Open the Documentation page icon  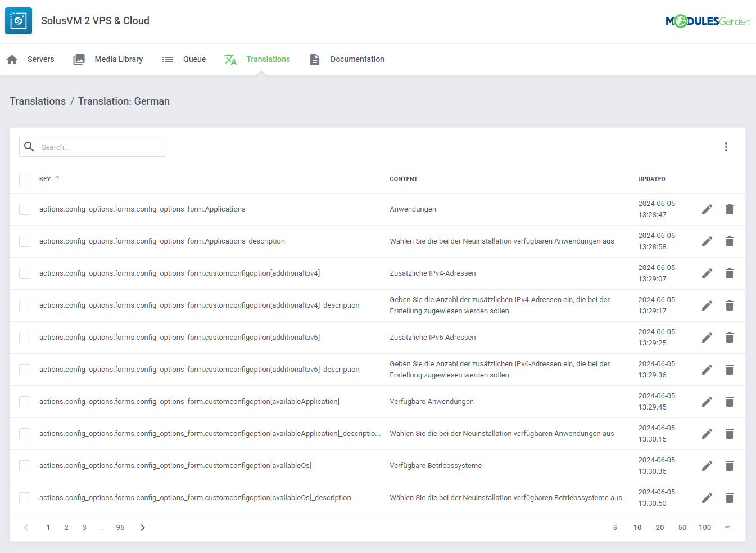315,59
